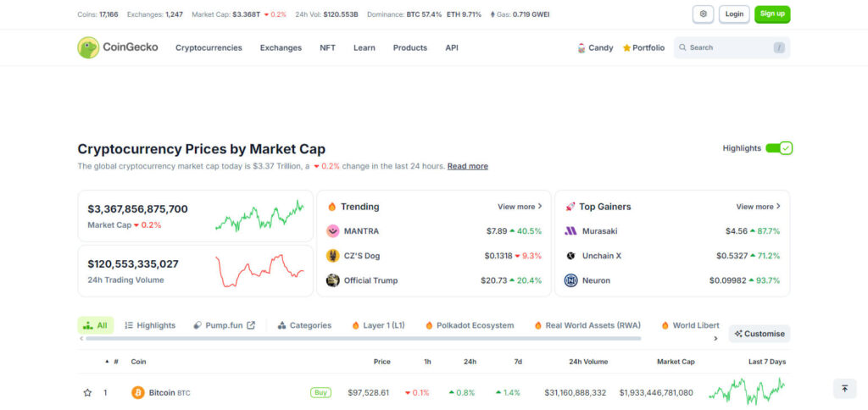Select the All tab

[96, 325]
